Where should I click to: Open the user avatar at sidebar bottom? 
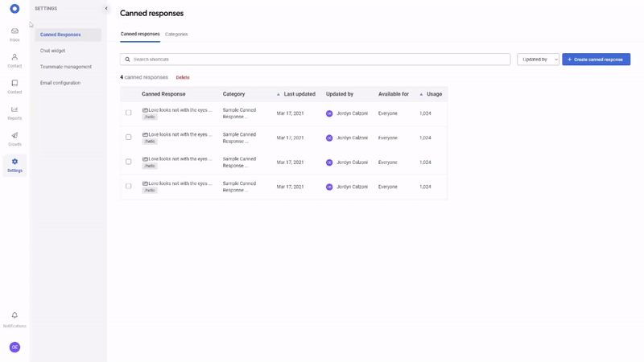pyautogui.click(x=14, y=348)
